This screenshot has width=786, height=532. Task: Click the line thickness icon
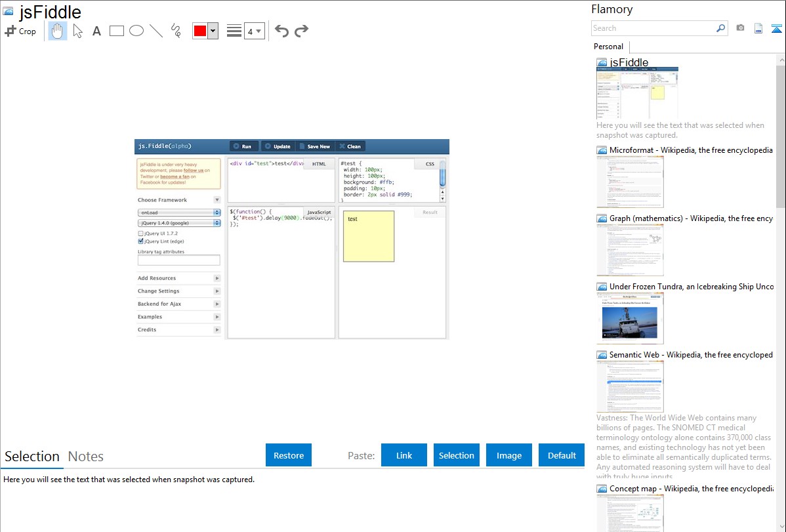(234, 31)
